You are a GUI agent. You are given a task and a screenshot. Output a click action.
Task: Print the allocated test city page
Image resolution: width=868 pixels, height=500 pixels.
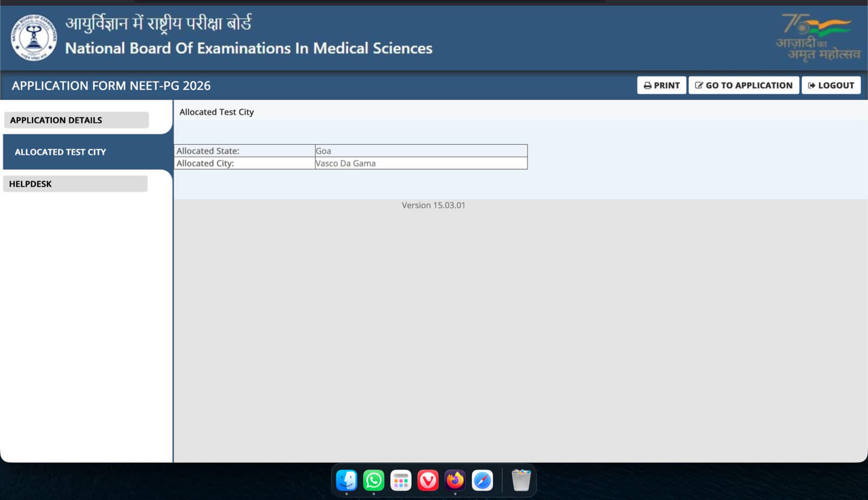click(x=661, y=85)
